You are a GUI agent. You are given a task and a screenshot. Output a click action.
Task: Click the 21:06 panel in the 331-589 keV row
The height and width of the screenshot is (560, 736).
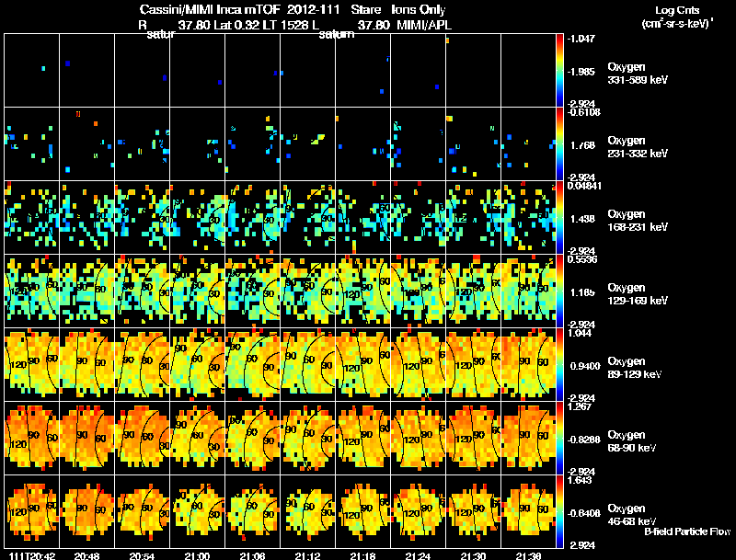pyautogui.click(x=252, y=71)
